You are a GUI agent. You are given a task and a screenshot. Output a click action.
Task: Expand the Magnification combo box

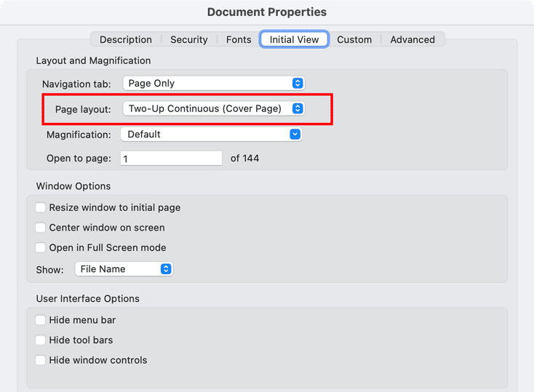211,135
